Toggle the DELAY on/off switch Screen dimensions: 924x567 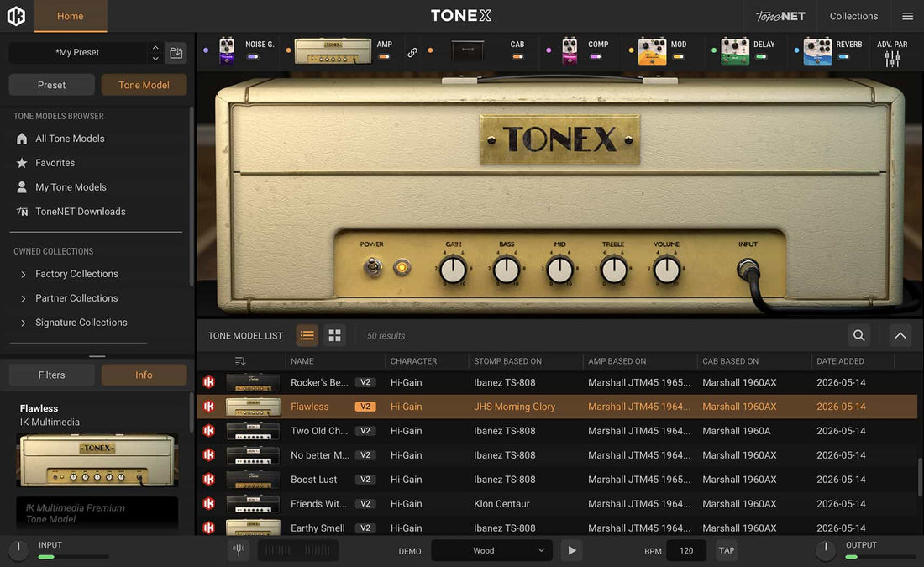761,56
